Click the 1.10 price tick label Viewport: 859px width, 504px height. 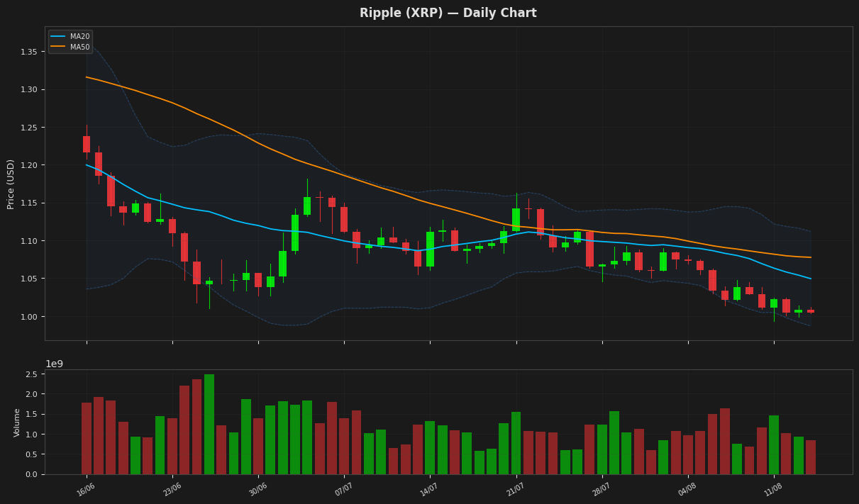(29, 241)
